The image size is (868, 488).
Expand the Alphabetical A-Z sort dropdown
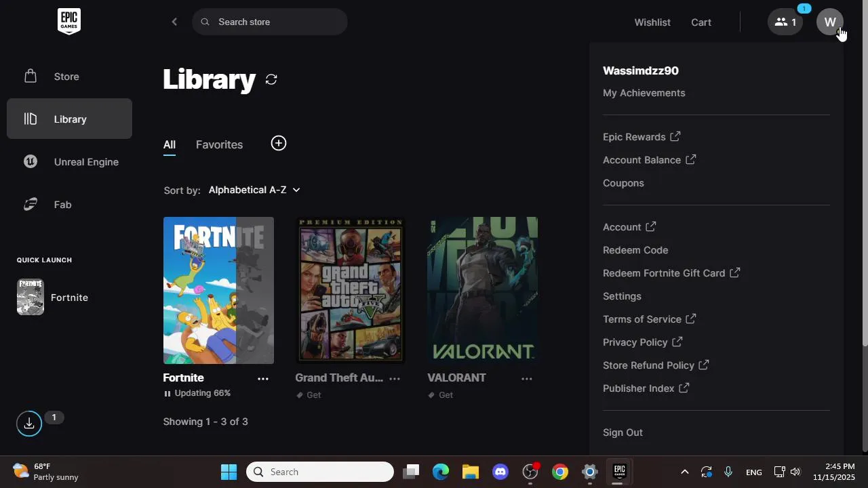254,190
